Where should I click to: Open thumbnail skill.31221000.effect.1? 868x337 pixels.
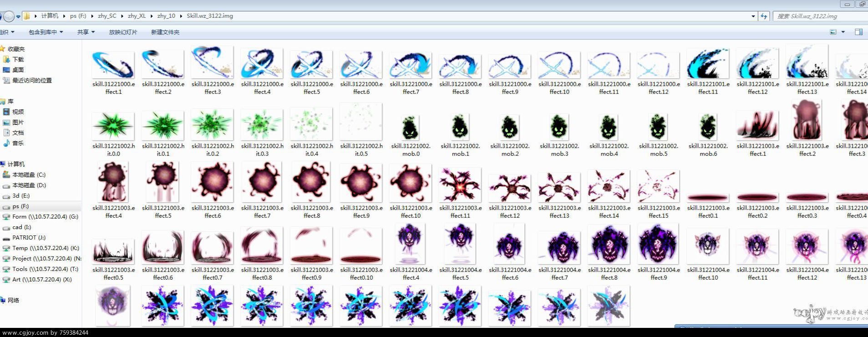(113, 65)
